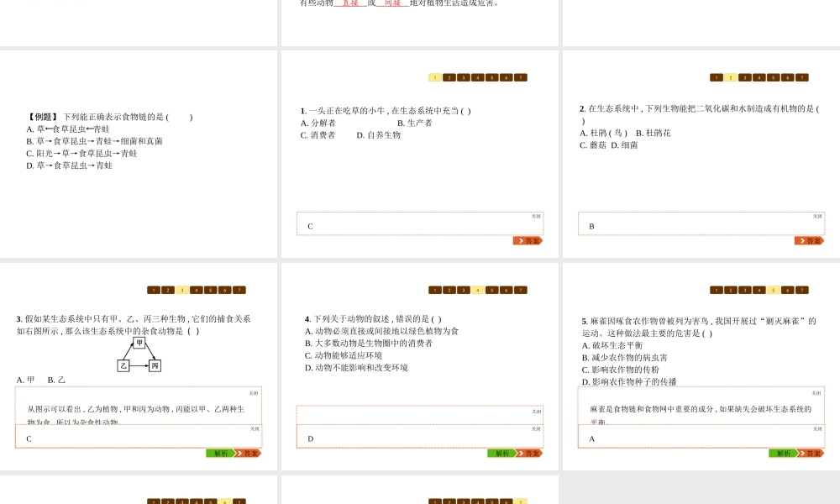Click green 解析 button on question 3 slide
The image size is (840, 504).
pos(219,453)
